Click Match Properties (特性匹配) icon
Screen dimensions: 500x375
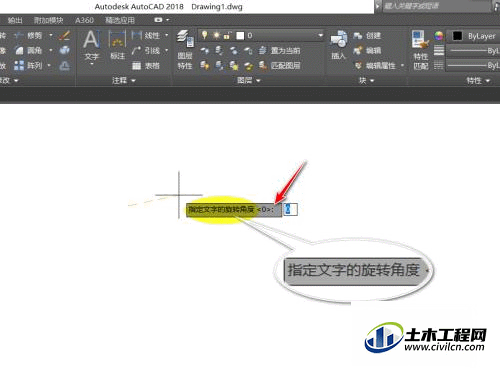tap(420, 50)
